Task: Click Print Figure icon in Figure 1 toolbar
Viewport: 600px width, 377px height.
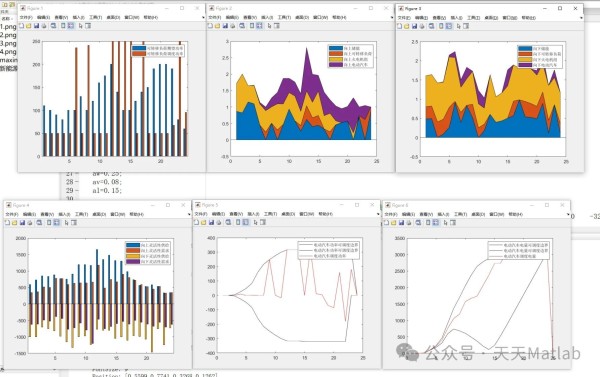Action: click(44, 26)
